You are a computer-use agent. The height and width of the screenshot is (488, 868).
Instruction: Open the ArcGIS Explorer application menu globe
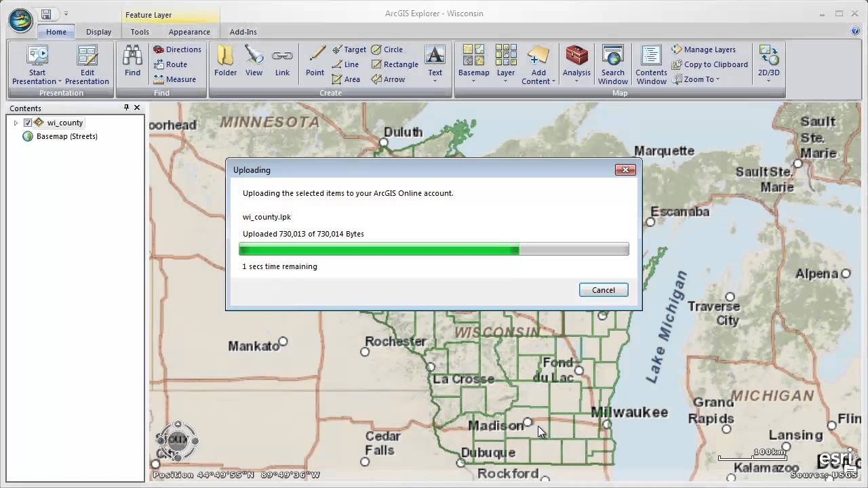(20, 20)
